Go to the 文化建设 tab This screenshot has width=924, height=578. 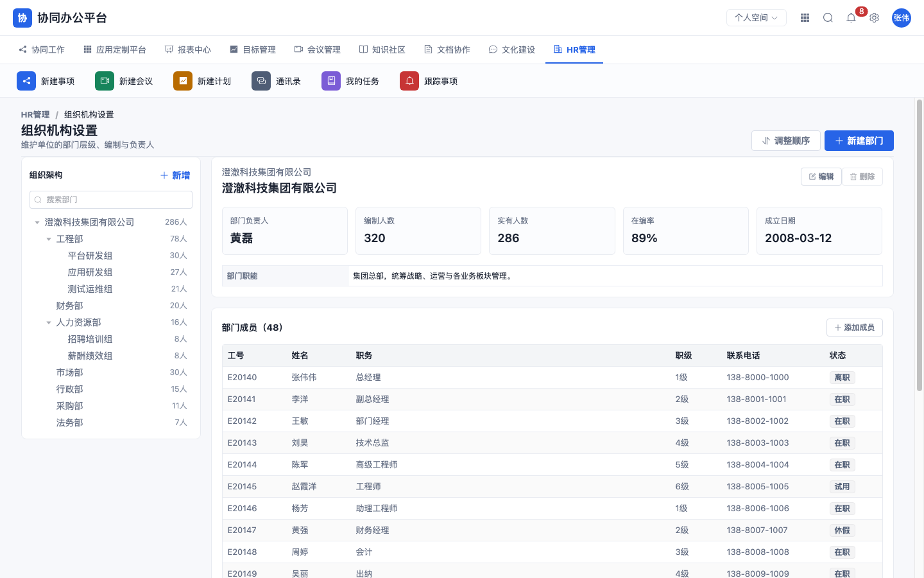[x=512, y=49]
